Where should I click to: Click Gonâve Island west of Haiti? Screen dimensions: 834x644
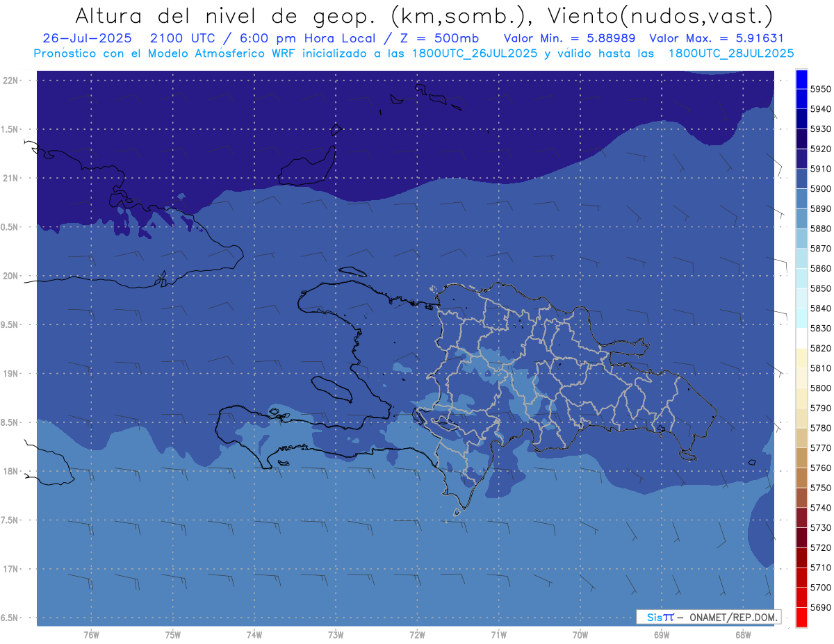click(x=332, y=388)
